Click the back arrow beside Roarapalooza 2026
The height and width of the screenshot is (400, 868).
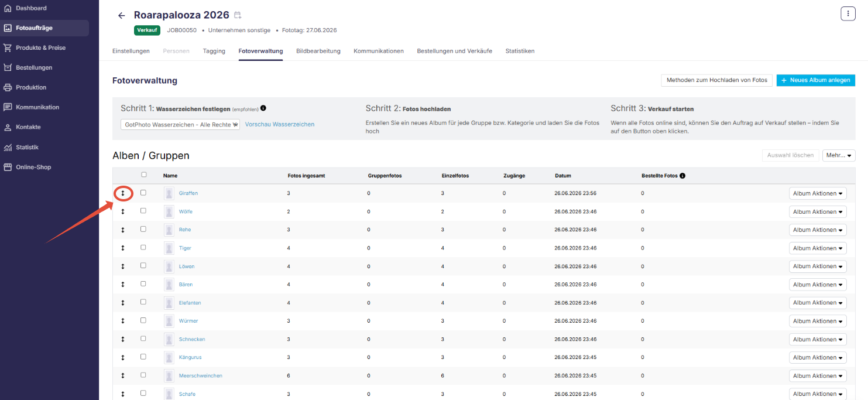[x=121, y=15]
